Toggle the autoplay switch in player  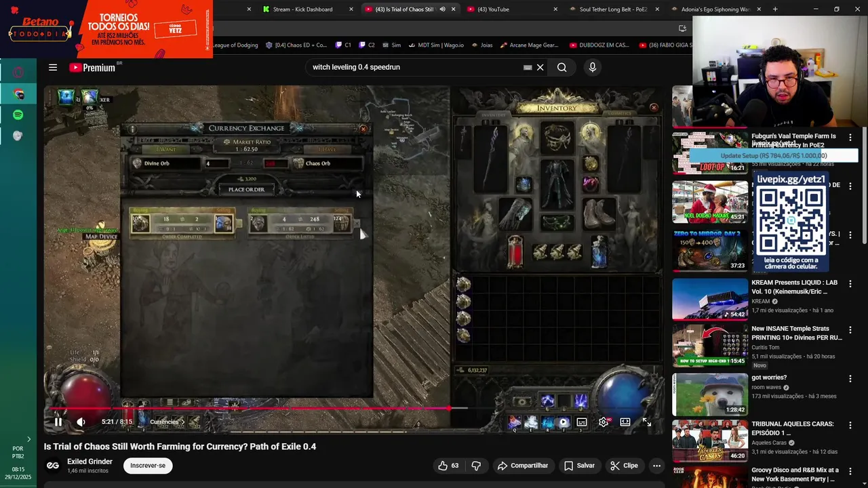click(x=562, y=422)
